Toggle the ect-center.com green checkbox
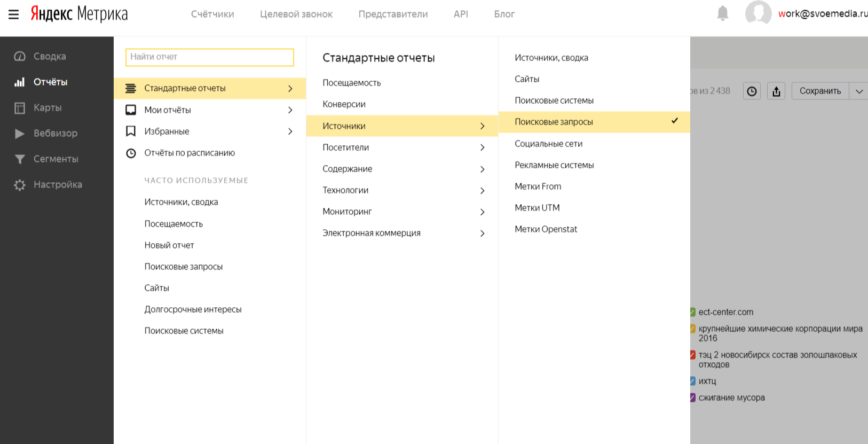 (x=692, y=312)
